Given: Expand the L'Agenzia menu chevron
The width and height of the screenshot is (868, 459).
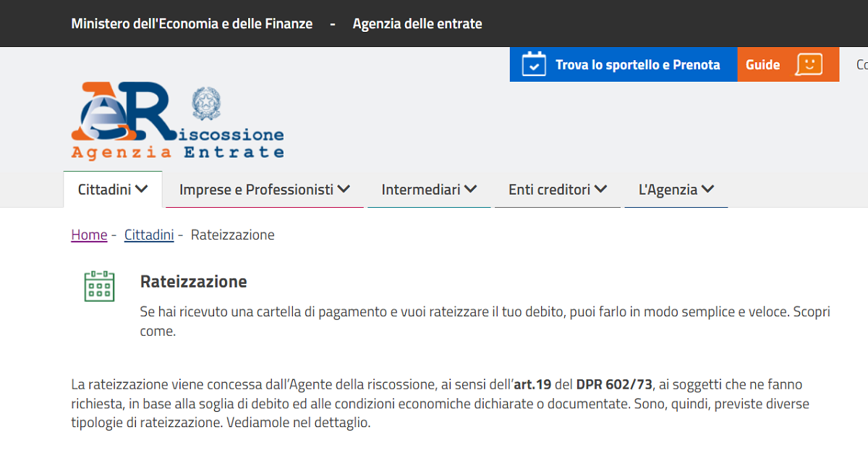Looking at the screenshot, I should click(708, 189).
